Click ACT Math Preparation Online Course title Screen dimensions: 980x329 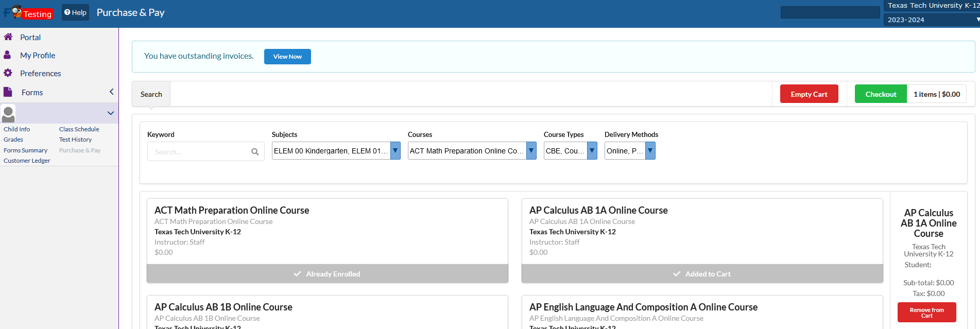(x=232, y=210)
